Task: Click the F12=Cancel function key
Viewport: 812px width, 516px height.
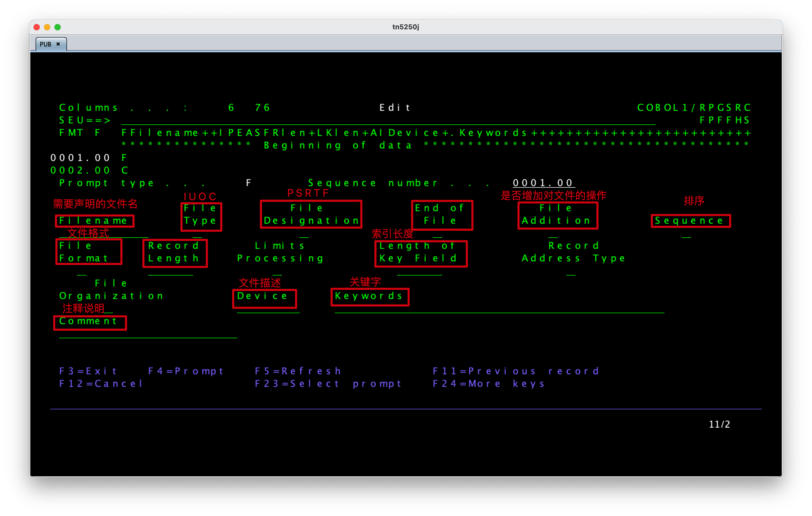Action: tap(101, 383)
